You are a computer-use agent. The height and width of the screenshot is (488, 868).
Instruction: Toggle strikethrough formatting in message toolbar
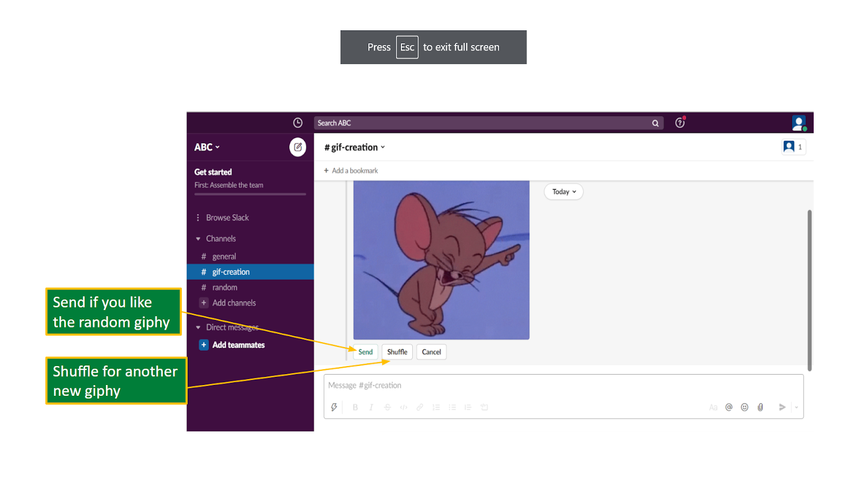coord(387,407)
